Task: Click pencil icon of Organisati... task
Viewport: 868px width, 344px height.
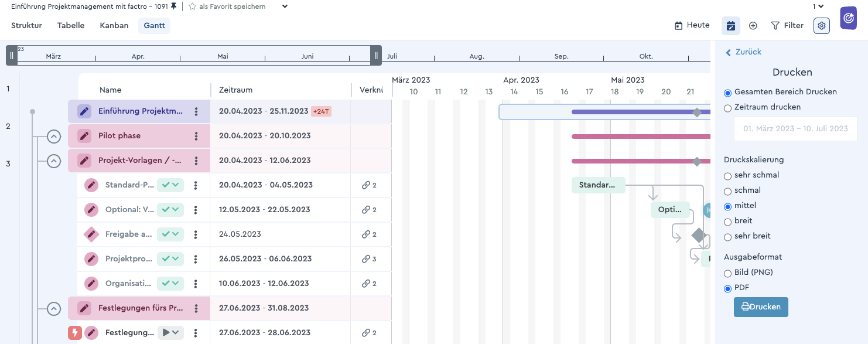Action: (x=91, y=284)
